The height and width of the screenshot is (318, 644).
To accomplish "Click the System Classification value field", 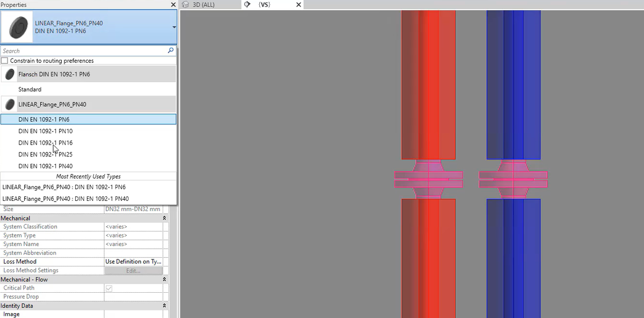I will [x=133, y=227].
